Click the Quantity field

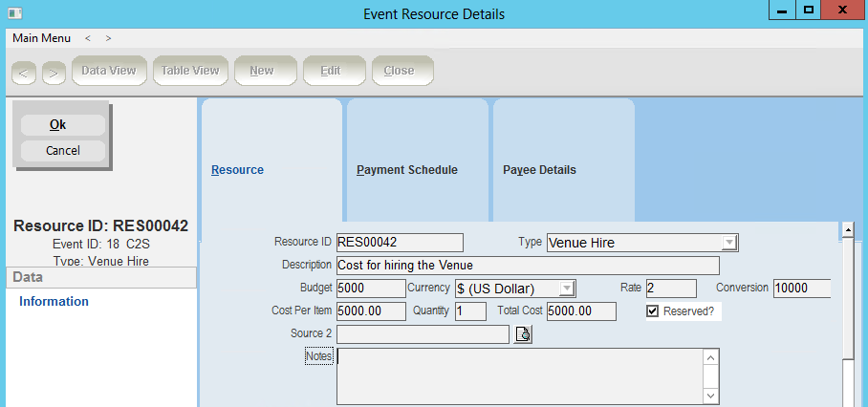click(x=470, y=311)
